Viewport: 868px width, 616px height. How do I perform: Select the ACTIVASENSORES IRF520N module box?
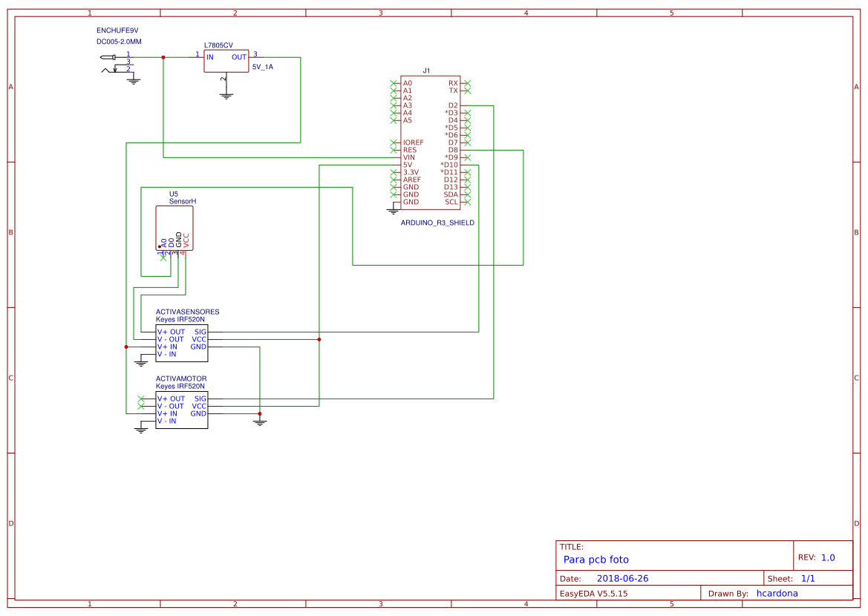pos(181,343)
